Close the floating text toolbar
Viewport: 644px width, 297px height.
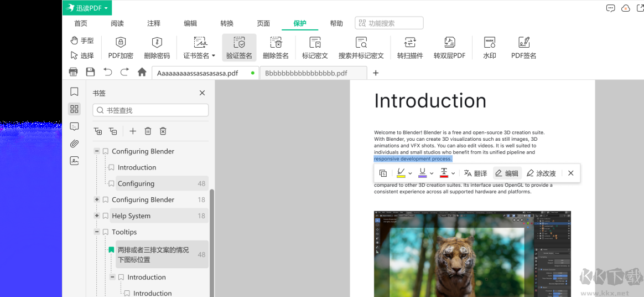(x=570, y=173)
